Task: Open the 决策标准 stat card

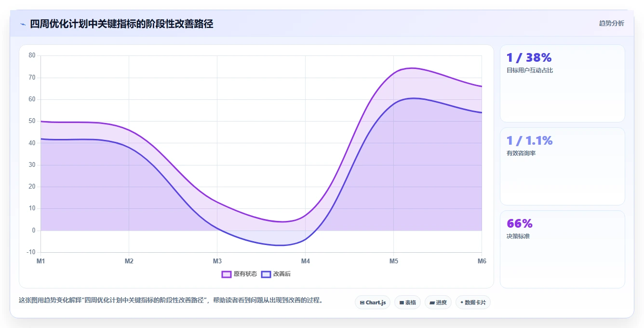Action: tap(563, 249)
